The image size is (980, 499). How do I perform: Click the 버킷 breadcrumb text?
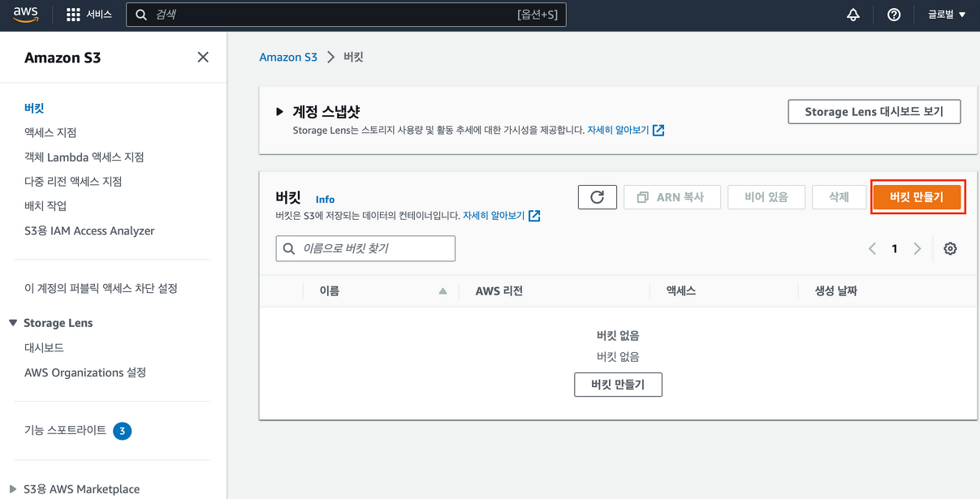(x=353, y=57)
